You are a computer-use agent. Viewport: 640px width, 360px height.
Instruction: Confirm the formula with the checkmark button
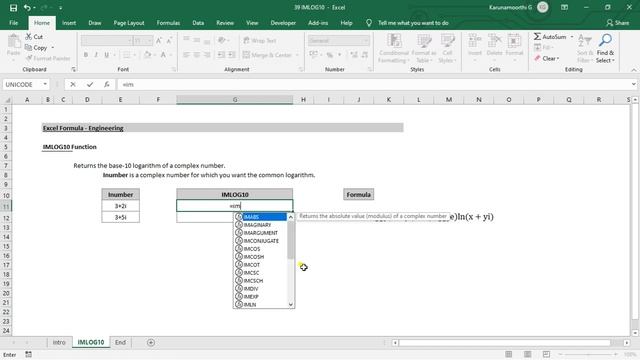[90, 84]
